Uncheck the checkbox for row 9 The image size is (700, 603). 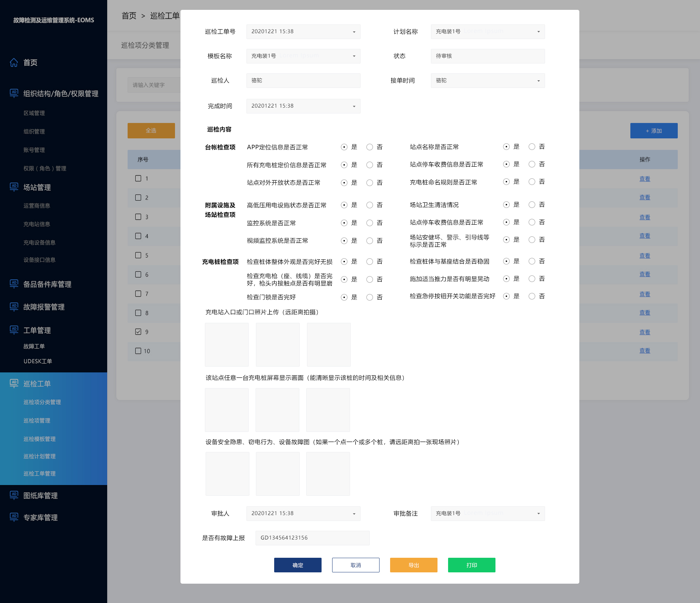[138, 332]
